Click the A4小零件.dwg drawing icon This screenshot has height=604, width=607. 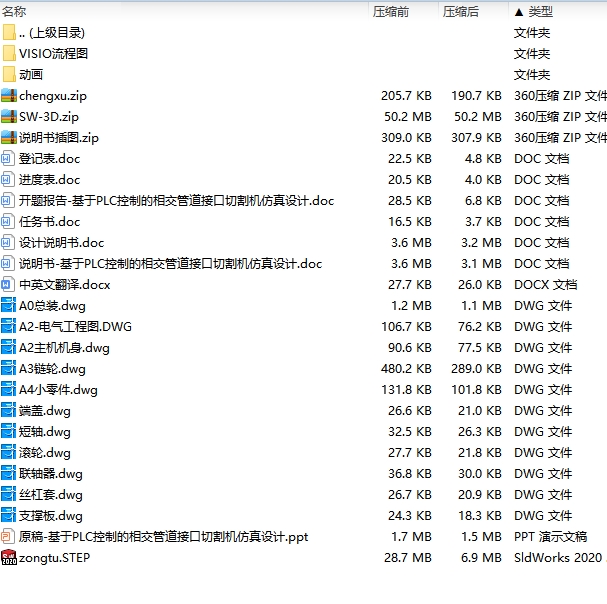tap(9, 390)
